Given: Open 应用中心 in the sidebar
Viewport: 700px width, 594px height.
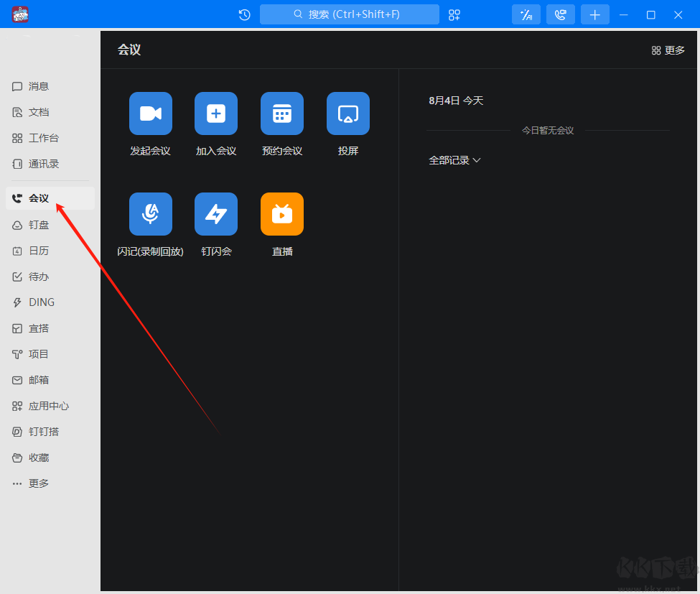Looking at the screenshot, I should [x=50, y=406].
